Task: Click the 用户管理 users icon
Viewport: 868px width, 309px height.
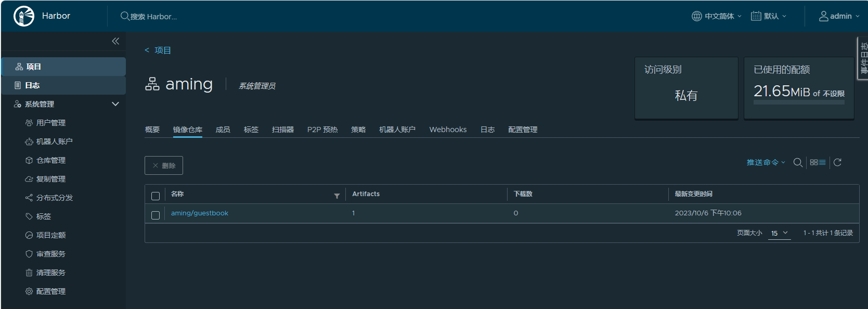Action: coord(29,123)
